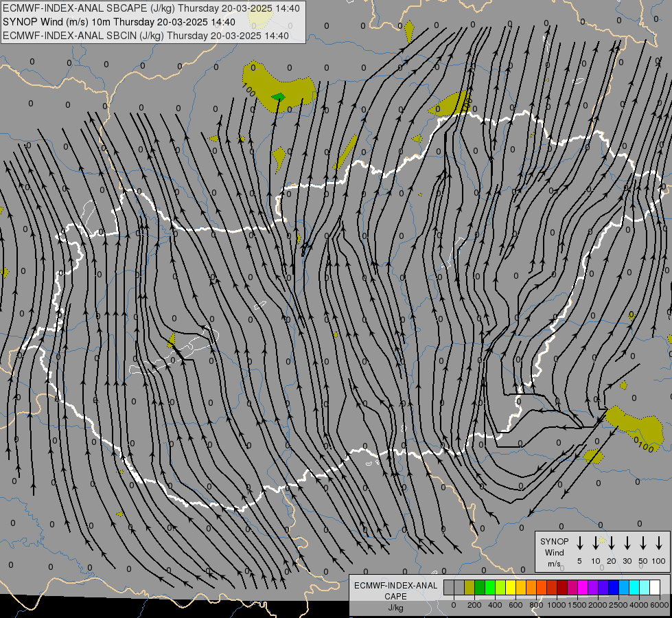Pick the olive swatch in CAPE legend
The image size is (672, 618).
point(470,588)
